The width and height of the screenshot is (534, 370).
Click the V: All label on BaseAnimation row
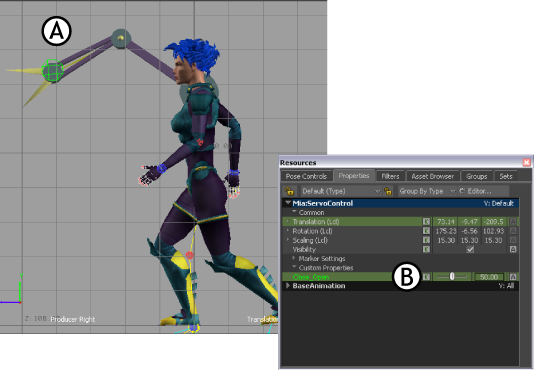point(506,286)
